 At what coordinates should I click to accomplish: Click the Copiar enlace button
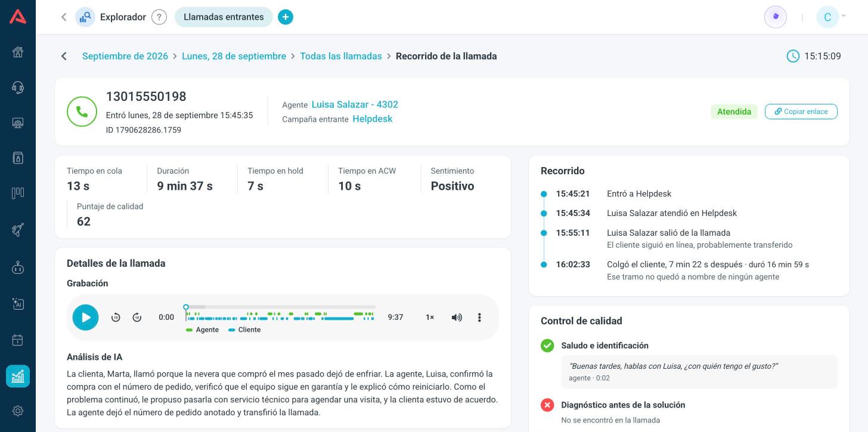point(801,112)
